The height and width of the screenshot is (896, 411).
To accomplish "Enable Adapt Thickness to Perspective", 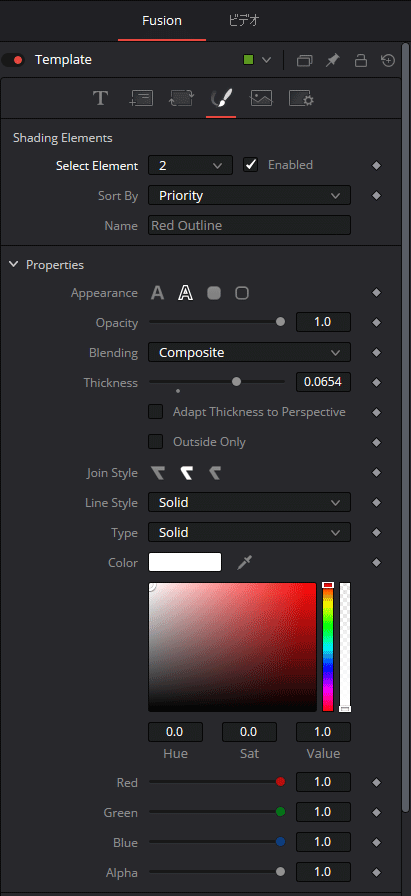I will tap(155, 412).
